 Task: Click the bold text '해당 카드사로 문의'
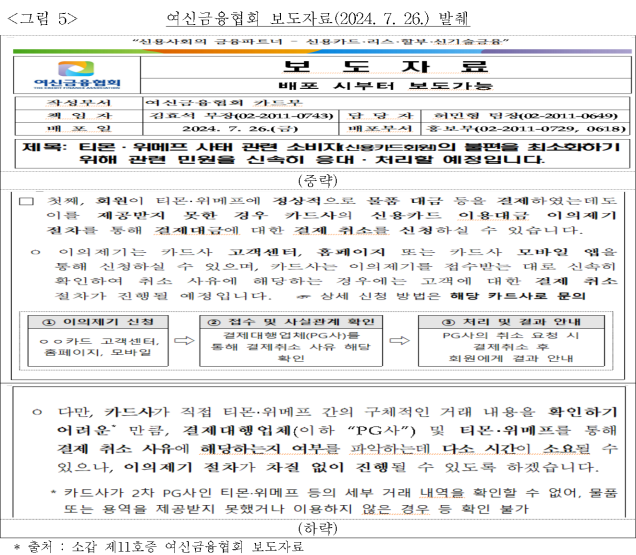[x=518, y=296]
